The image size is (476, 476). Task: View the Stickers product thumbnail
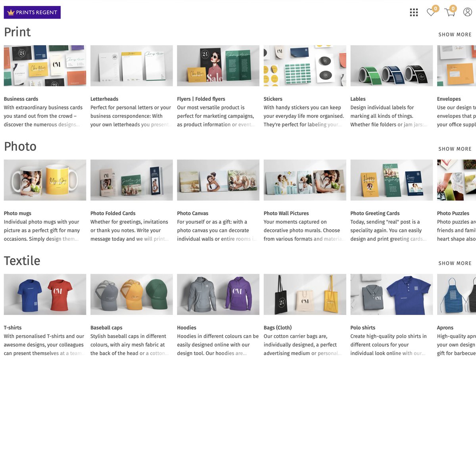click(305, 65)
